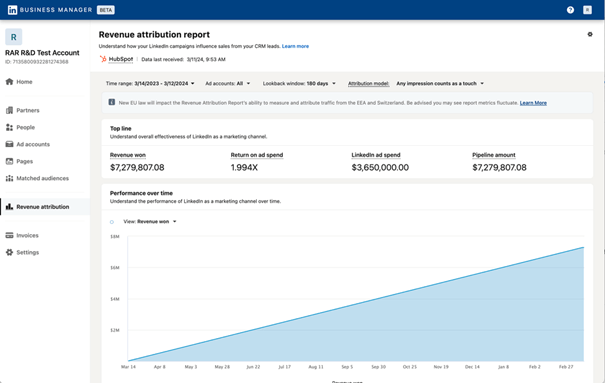This screenshot has width=605, height=383.
Task: Click the Sep 5 axis label
Action: click(347, 367)
